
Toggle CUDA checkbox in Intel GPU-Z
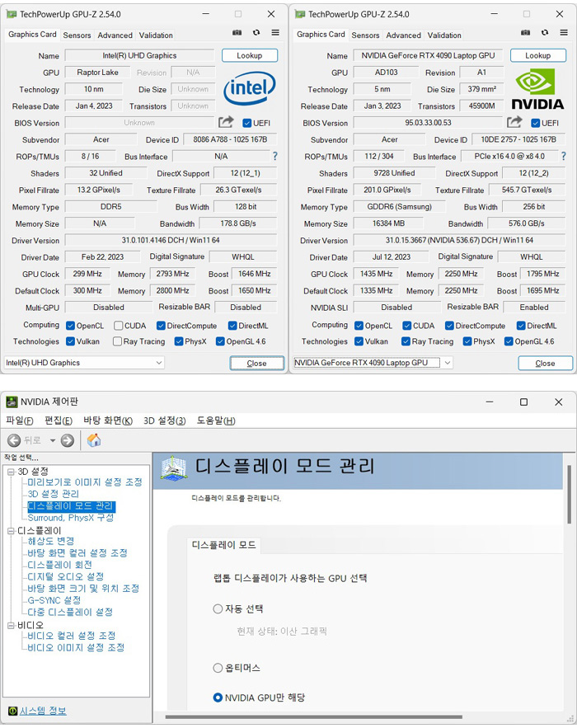(119, 326)
